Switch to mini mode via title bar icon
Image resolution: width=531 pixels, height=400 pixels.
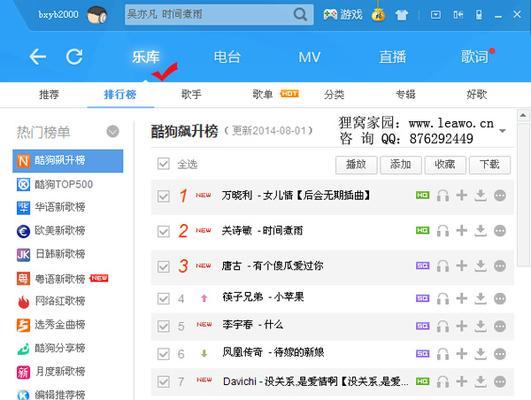(458, 15)
